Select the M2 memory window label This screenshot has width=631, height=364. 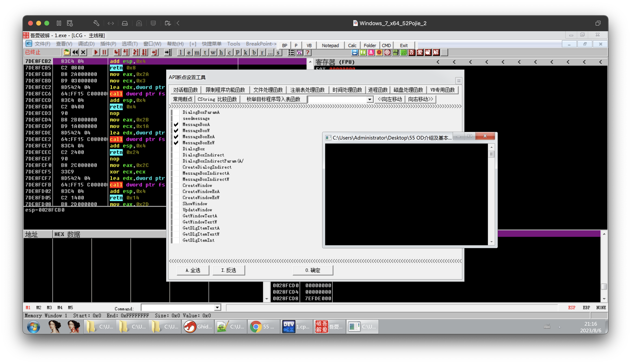coord(39,308)
